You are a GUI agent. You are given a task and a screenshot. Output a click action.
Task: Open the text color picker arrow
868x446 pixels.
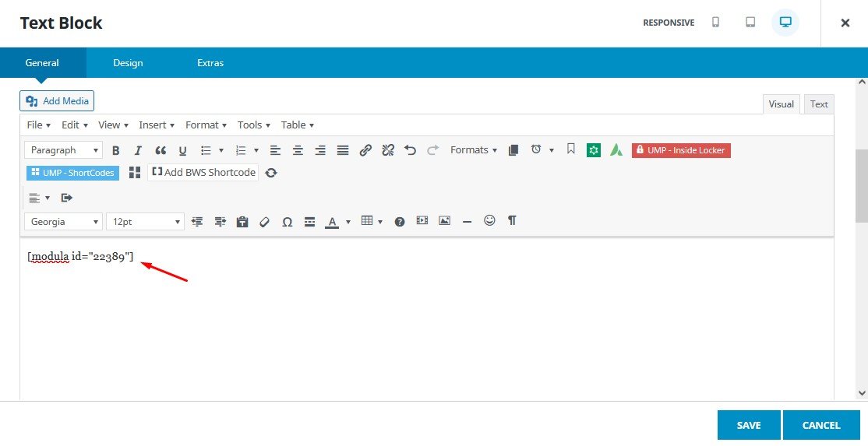[x=348, y=222]
